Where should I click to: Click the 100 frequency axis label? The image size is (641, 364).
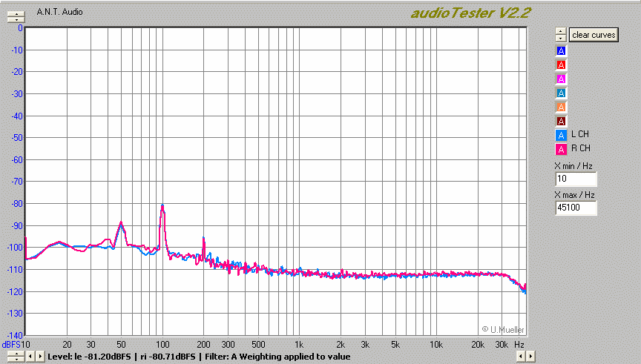[x=162, y=345]
